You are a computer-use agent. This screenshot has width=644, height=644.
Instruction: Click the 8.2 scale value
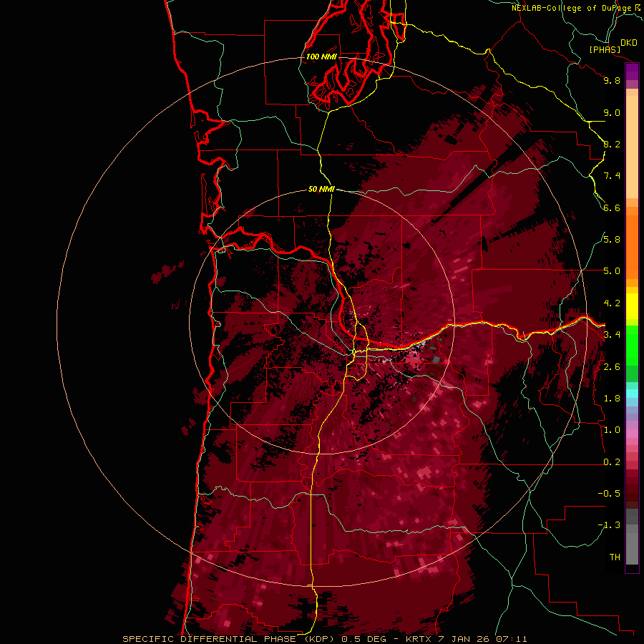612,144
